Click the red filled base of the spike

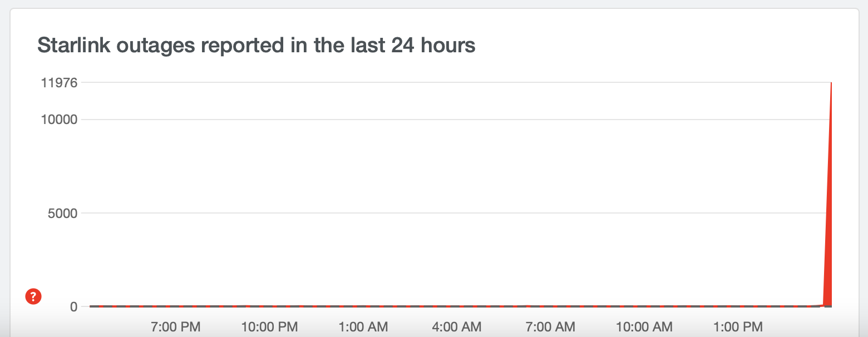pyautogui.click(x=828, y=300)
